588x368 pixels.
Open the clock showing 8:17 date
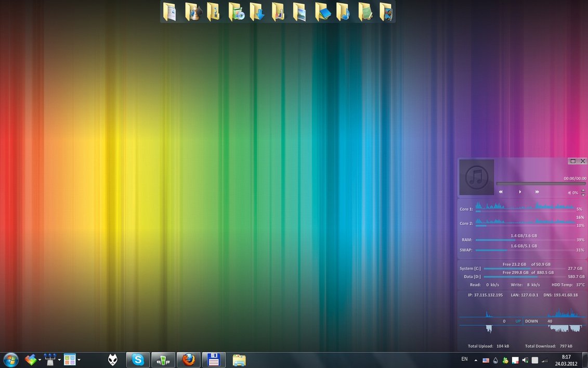point(566,360)
